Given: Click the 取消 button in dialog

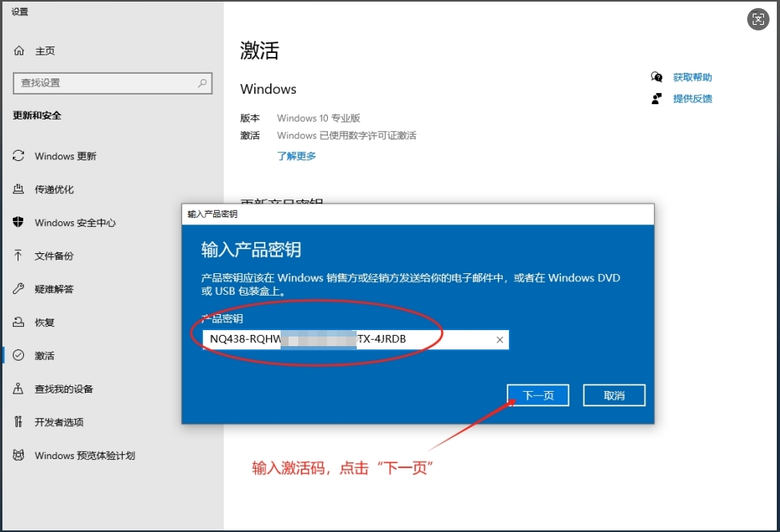Looking at the screenshot, I should pos(614,395).
